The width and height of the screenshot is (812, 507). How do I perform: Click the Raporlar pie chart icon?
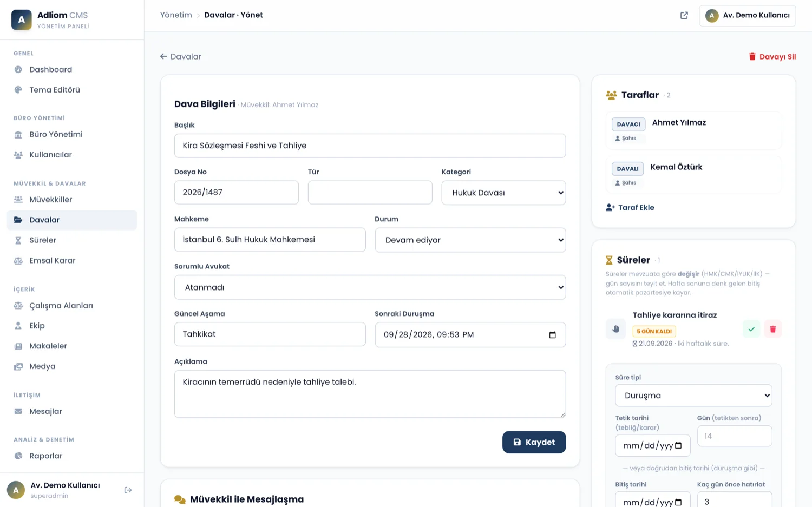pyautogui.click(x=18, y=456)
